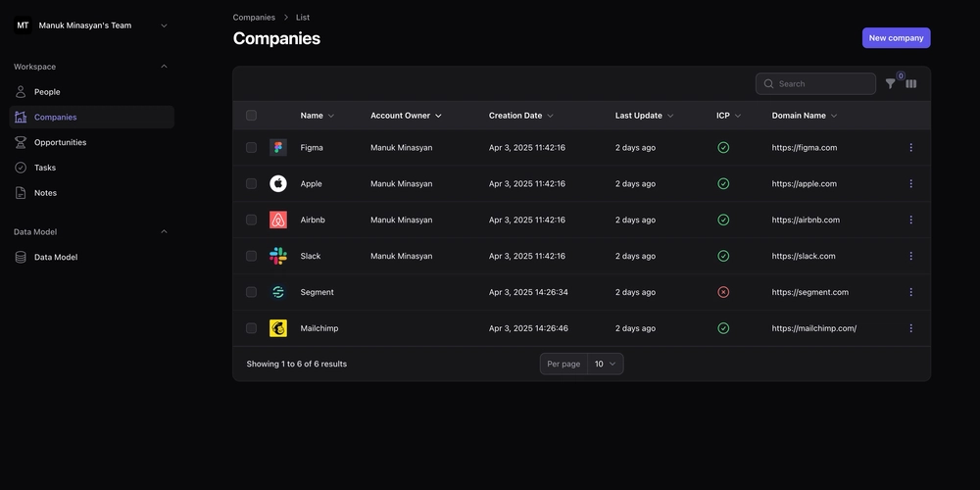Click the Tasks checkmark circle icon

(x=21, y=168)
